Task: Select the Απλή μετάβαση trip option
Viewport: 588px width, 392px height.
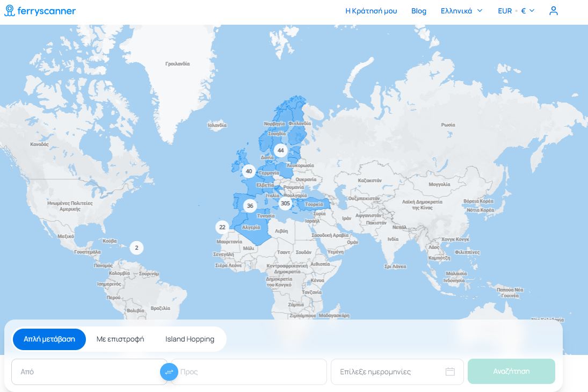Action: click(49, 339)
